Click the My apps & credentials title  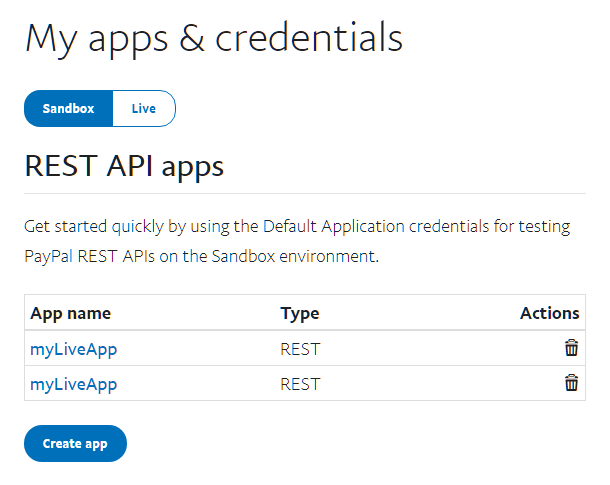pos(214,38)
